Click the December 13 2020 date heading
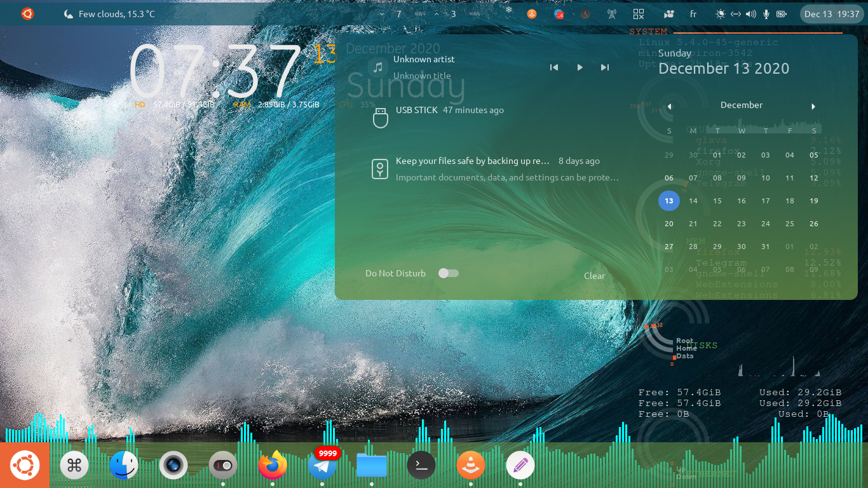The image size is (868, 488). coord(724,69)
